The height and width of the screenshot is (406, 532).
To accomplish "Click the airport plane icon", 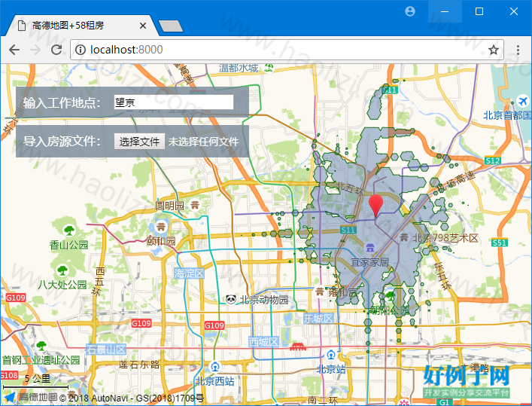I will pos(523,101).
